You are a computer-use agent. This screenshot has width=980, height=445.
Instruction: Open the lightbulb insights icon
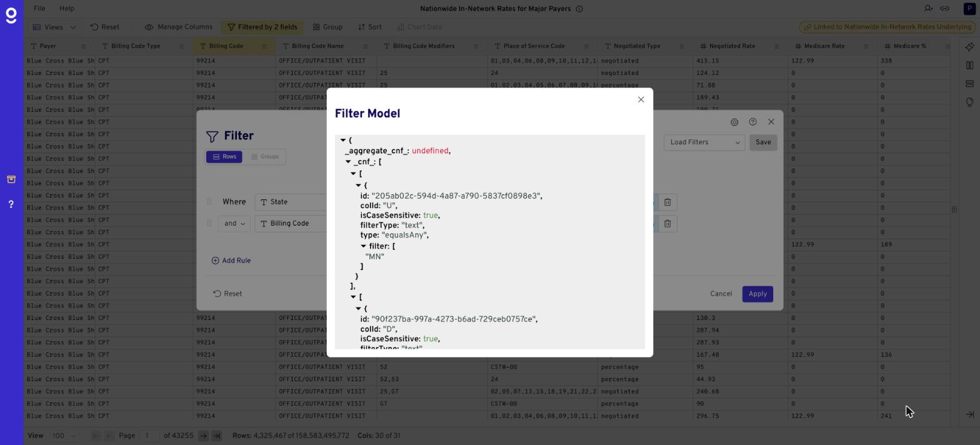point(969,102)
